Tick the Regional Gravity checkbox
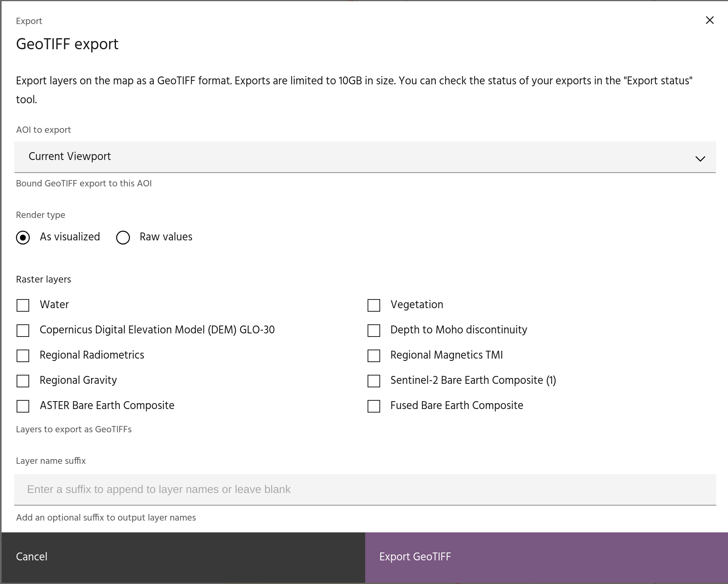This screenshot has width=728, height=584. click(23, 381)
